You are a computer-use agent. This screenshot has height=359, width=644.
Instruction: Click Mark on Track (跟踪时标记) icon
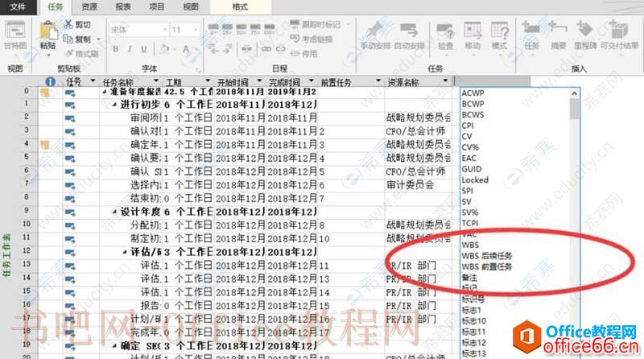click(x=295, y=24)
